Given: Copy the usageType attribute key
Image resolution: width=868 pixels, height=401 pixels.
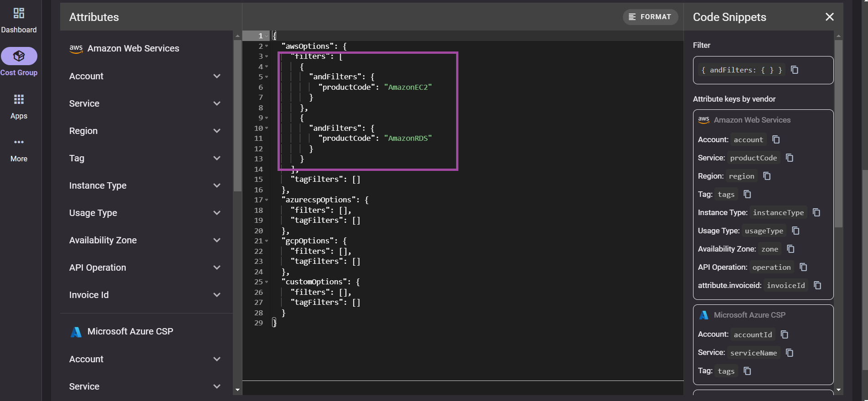Looking at the screenshot, I should 796,231.
